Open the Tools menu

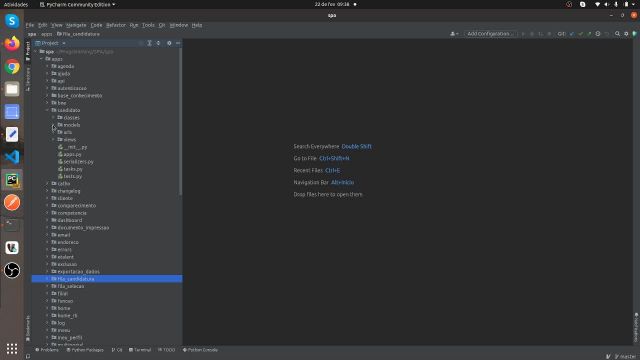[148, 25]
